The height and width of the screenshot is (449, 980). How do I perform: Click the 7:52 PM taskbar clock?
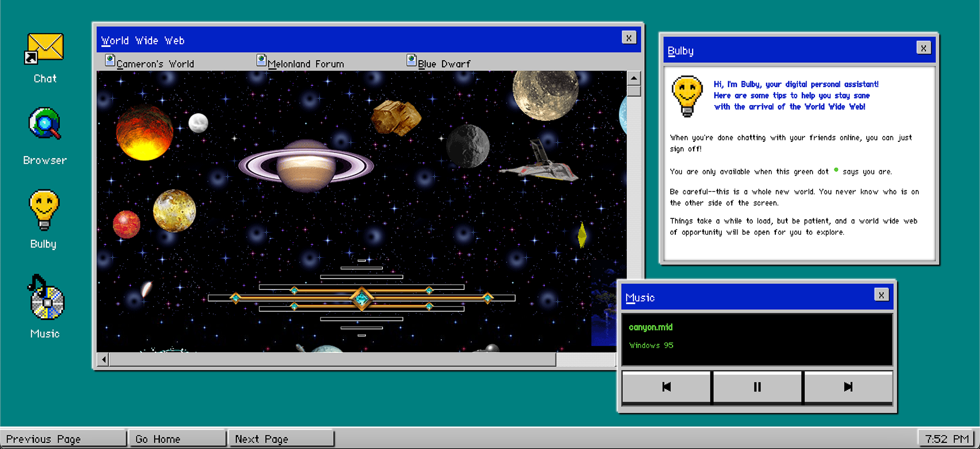click(947, 439)
